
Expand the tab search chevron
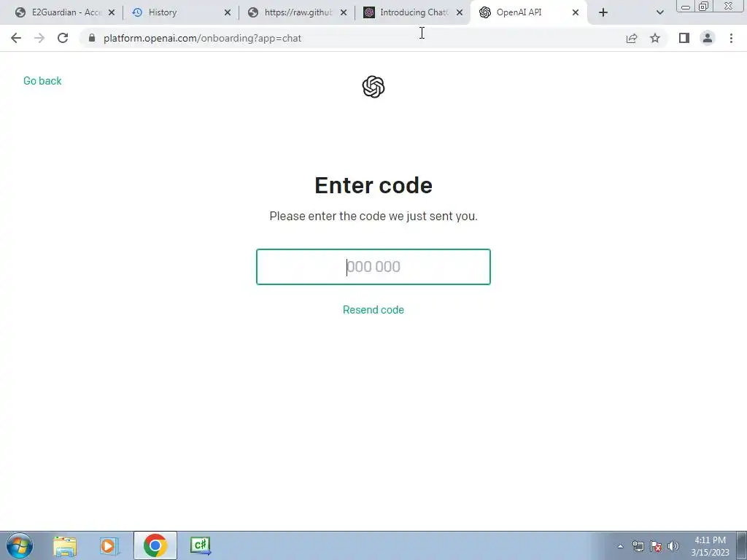click(x=659, y=12)
